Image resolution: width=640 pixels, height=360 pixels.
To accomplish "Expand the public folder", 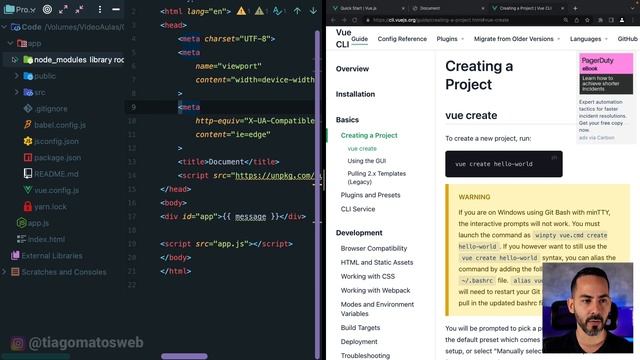I will click(x=16, y=76).
